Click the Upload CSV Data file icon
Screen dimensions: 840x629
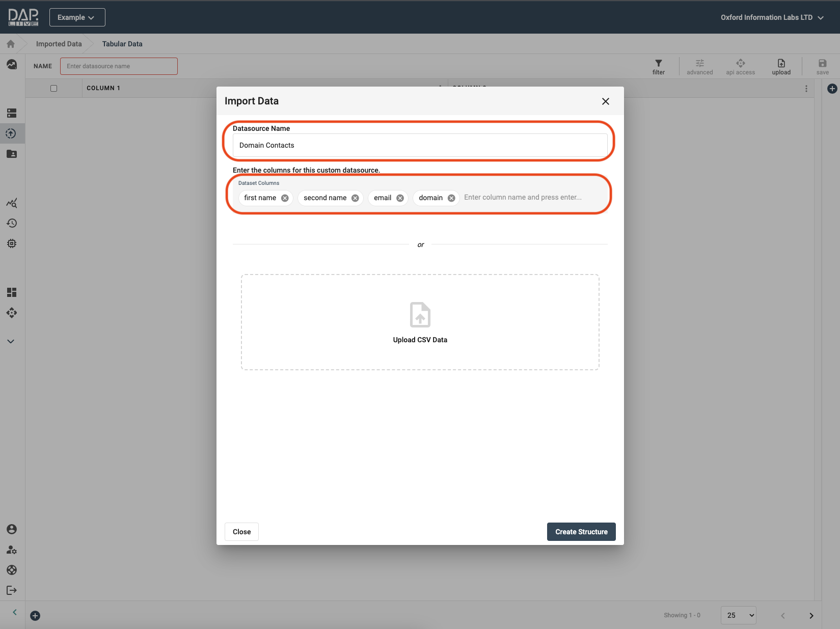(x=420, y=315)
